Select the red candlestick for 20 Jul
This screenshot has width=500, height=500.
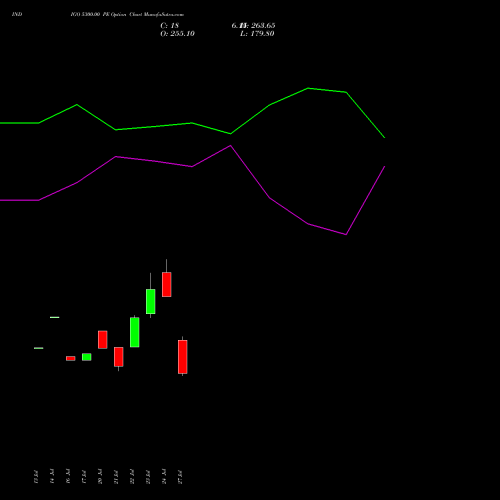click(103, 340)
